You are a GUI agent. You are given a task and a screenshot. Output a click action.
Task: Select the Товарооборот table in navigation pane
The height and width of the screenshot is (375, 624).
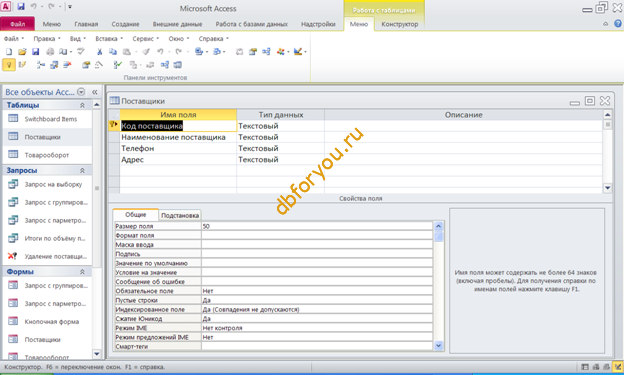[x=47, y=155]
